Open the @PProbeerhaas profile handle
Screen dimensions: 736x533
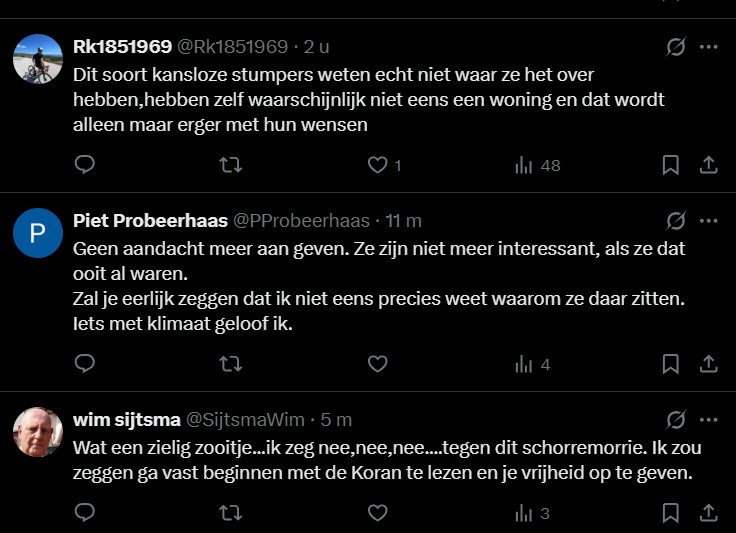tap(301, 220)
